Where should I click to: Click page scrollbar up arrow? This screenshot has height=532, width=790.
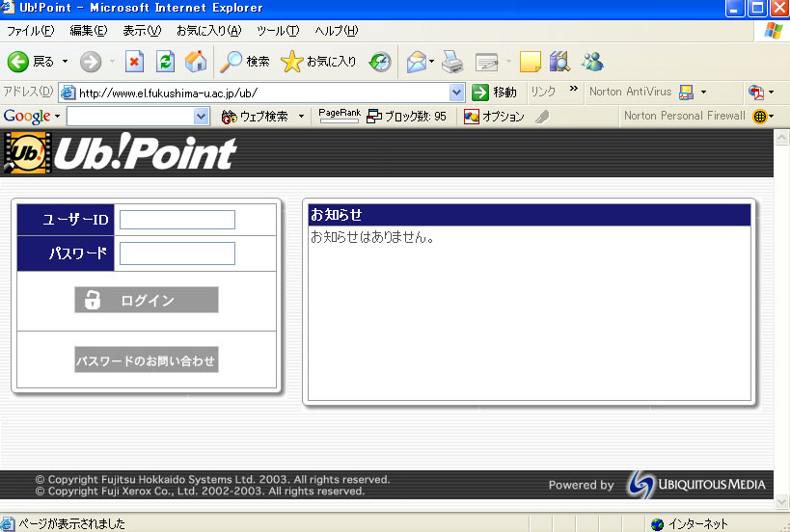[x=781, y=138]
